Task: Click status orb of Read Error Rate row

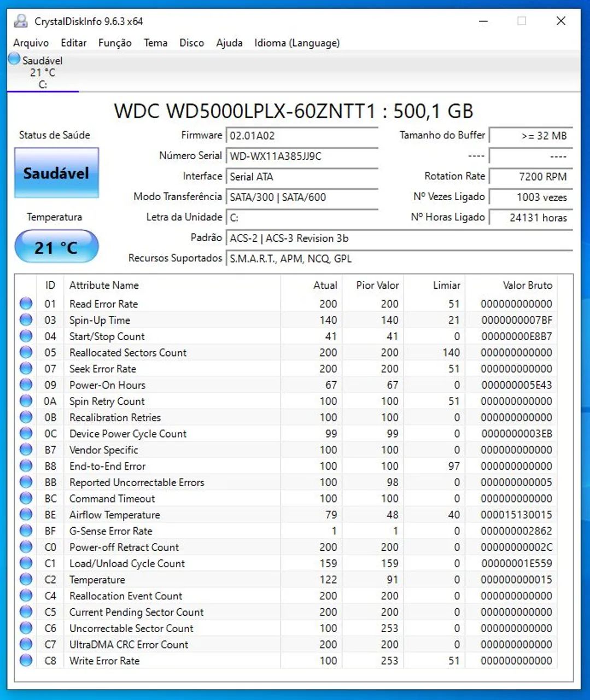Action: coord(26,304)
